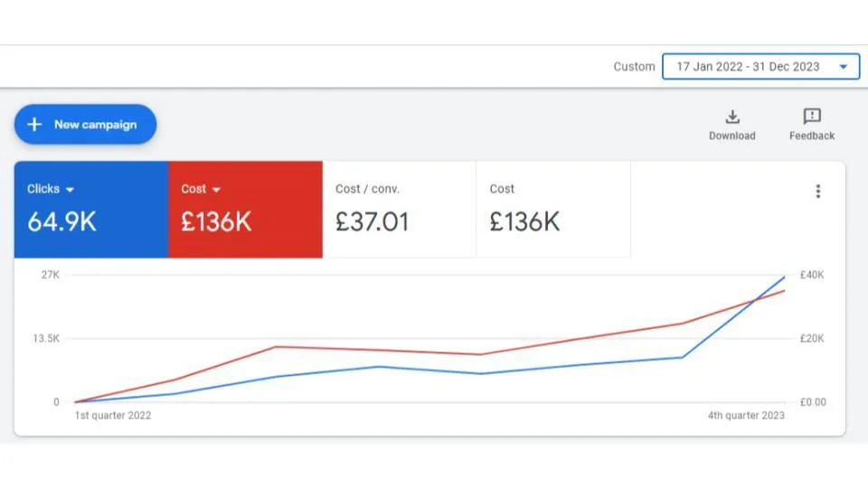Open the three-dot more options menu
868x488 pixels.
click(817, 192)
